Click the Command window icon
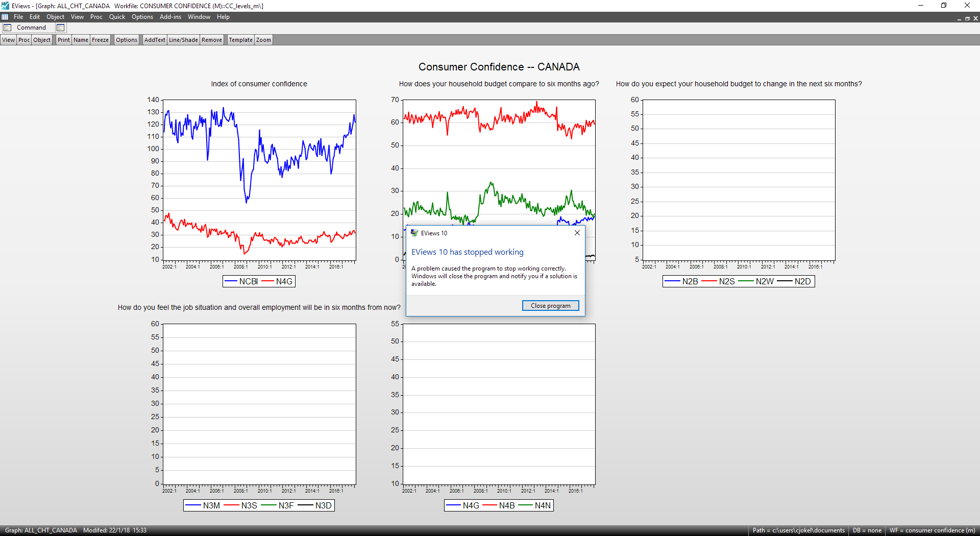Viewport: 980px width, 536px height. (x=8, y=28)
